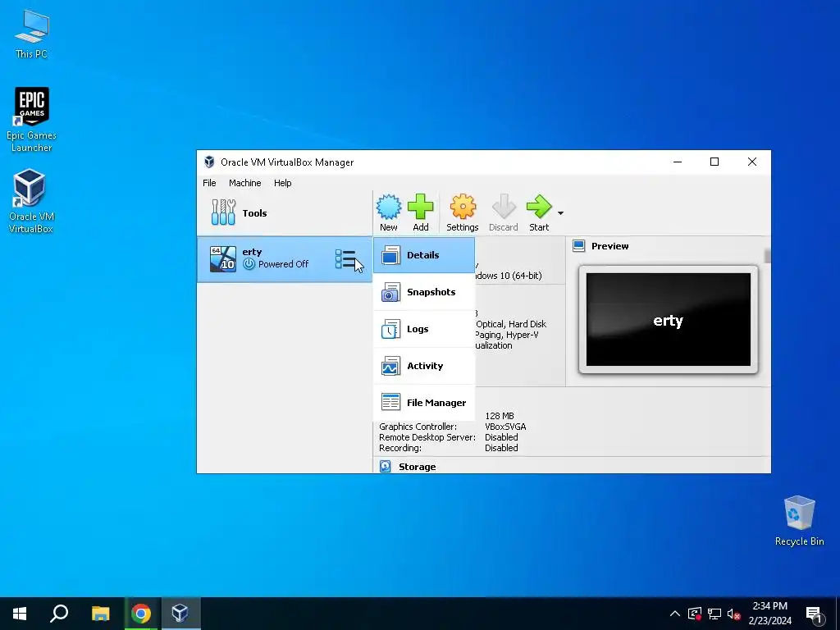This screenshot has height=630, width=840.
Task: Select the erty Windows 10 VM icon
Action: tap(223, 258)
